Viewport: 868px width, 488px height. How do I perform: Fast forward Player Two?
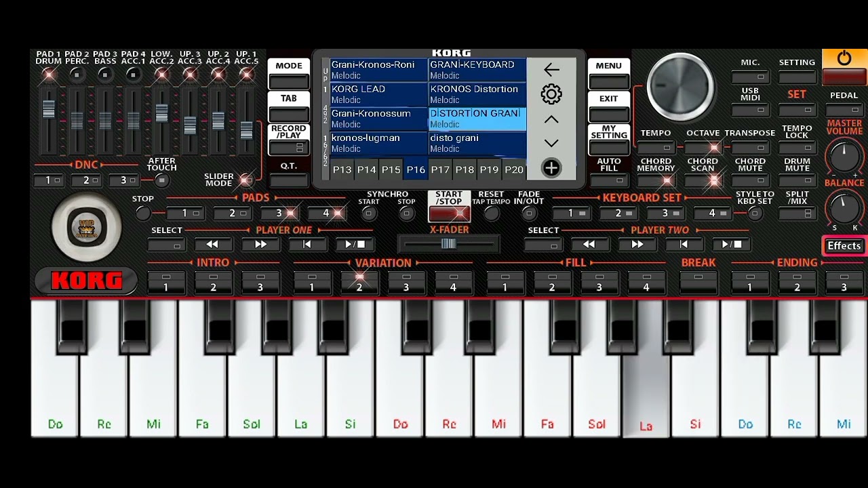point(637,245)
